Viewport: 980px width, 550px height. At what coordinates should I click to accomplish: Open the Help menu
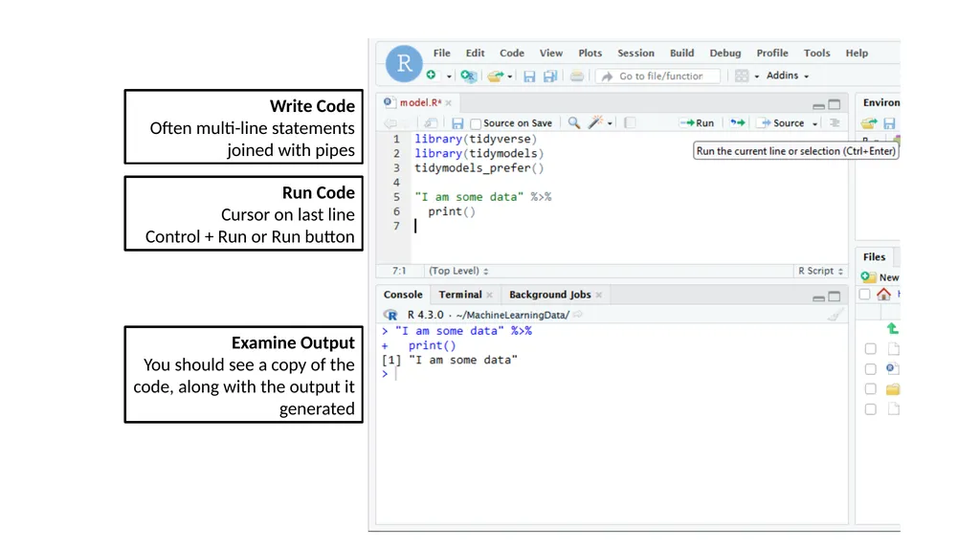857,54
